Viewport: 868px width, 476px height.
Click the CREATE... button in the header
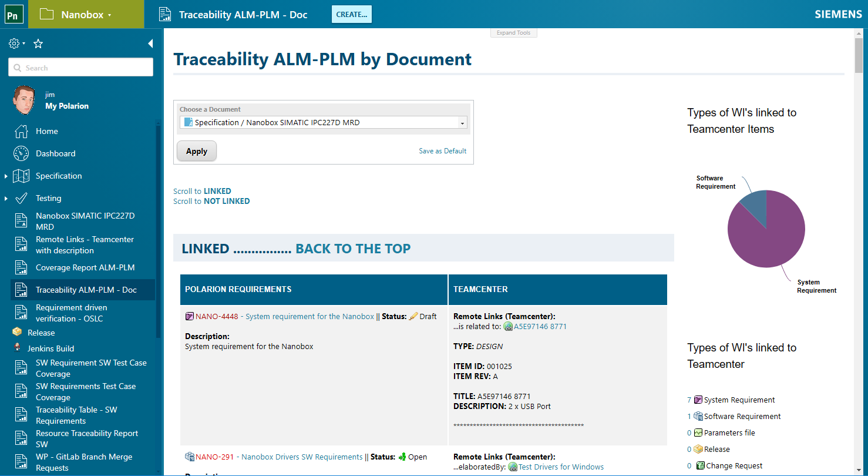click(x=351, y=14)
